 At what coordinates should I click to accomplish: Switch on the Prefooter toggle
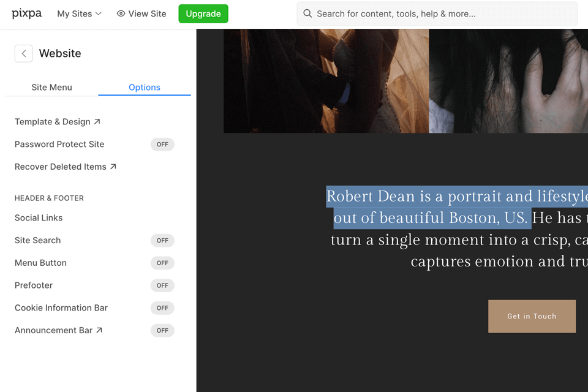(162, 285)
